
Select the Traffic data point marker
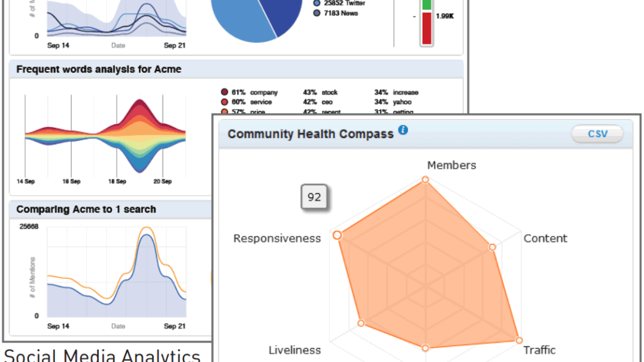click(x=519, y=340)
